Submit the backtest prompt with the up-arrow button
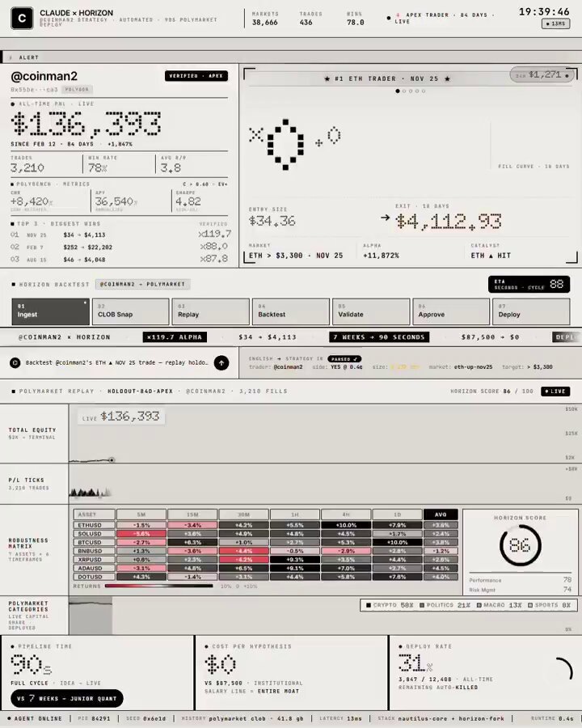Image resolution: width=582 pixels, height=728 pixels. point(221,362)
